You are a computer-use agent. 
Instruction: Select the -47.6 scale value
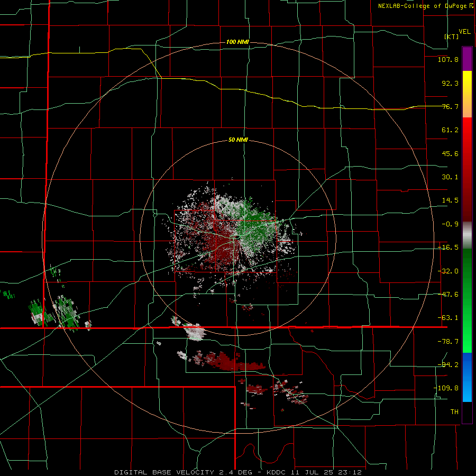coord(448,295)
